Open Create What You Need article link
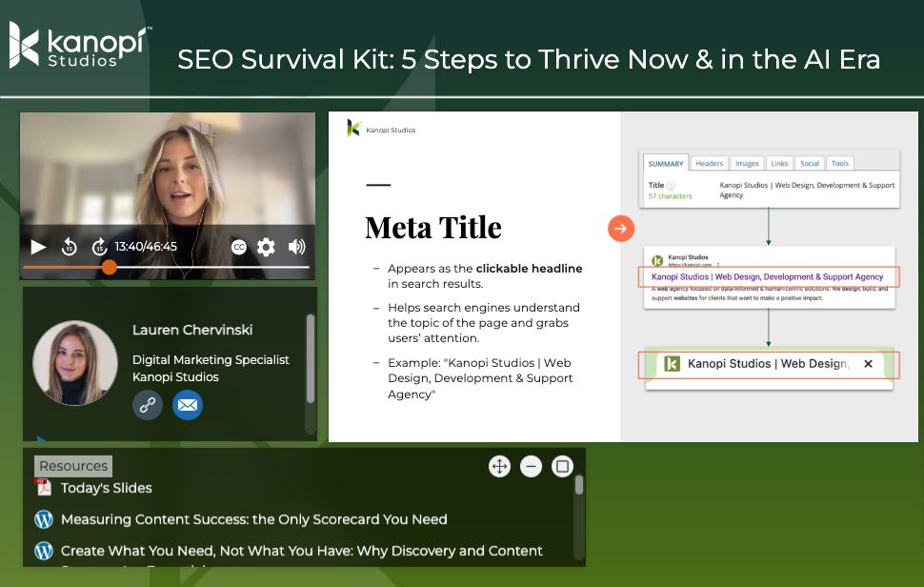Screen dimensions: 924x587 pyautogui.click(x=302, y=551)
